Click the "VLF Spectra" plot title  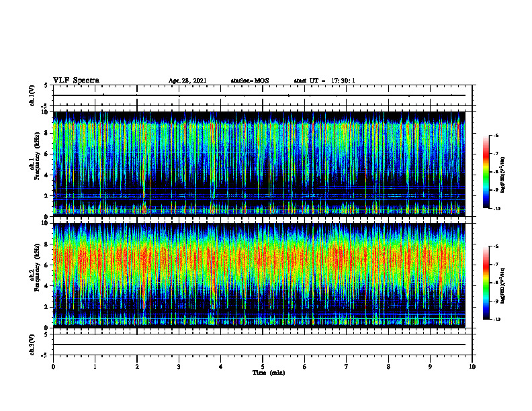click(x=76, y=81)
